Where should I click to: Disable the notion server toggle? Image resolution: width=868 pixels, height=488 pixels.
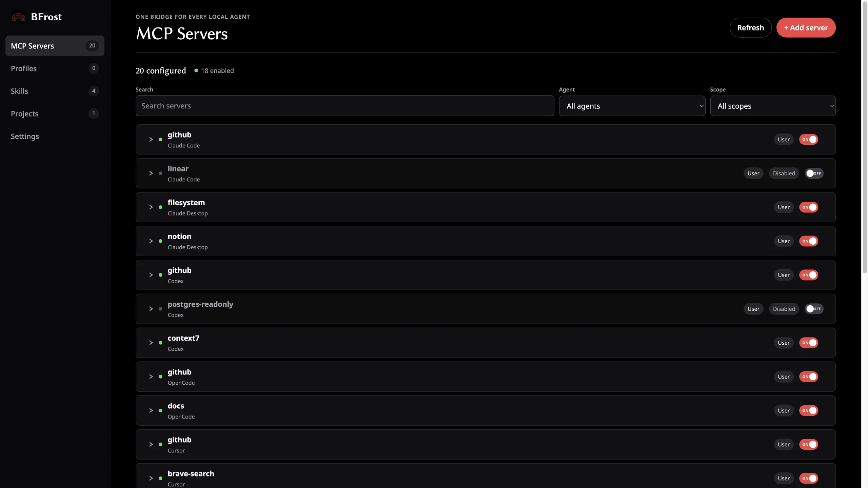tap(809, 241)
